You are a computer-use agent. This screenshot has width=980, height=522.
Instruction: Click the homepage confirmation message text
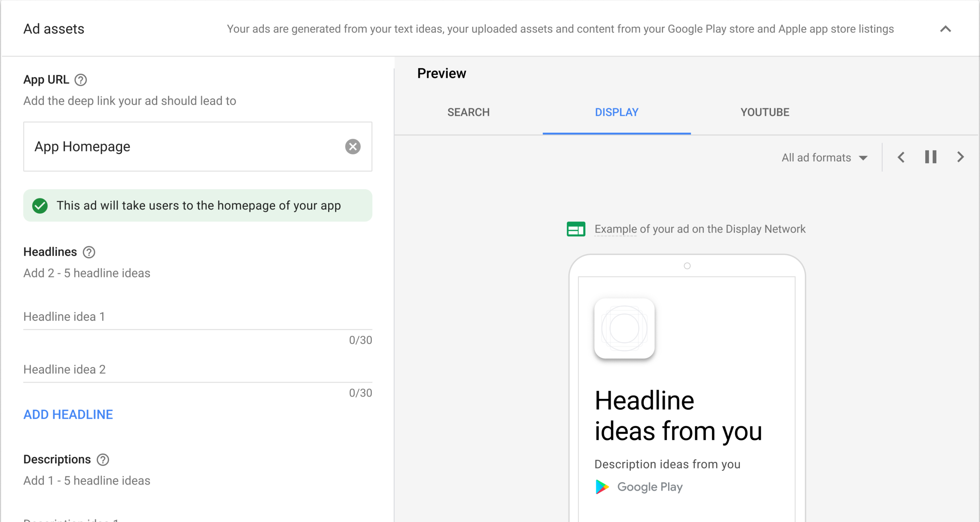point(199,205)
